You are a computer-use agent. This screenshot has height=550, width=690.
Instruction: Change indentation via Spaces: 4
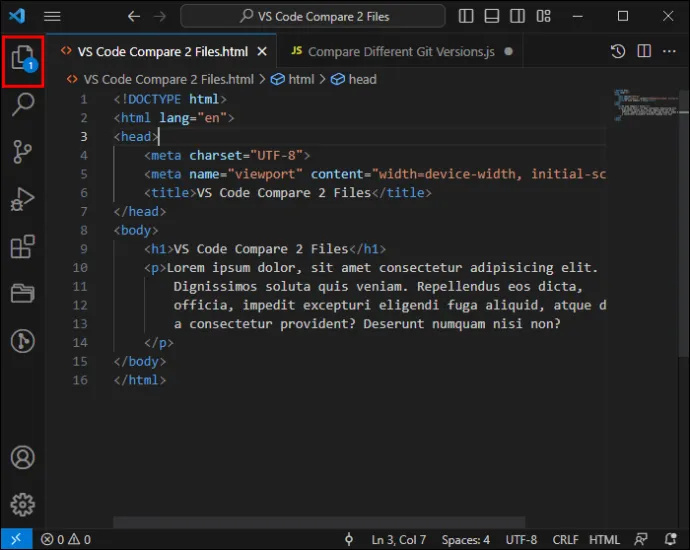(466, 539)
